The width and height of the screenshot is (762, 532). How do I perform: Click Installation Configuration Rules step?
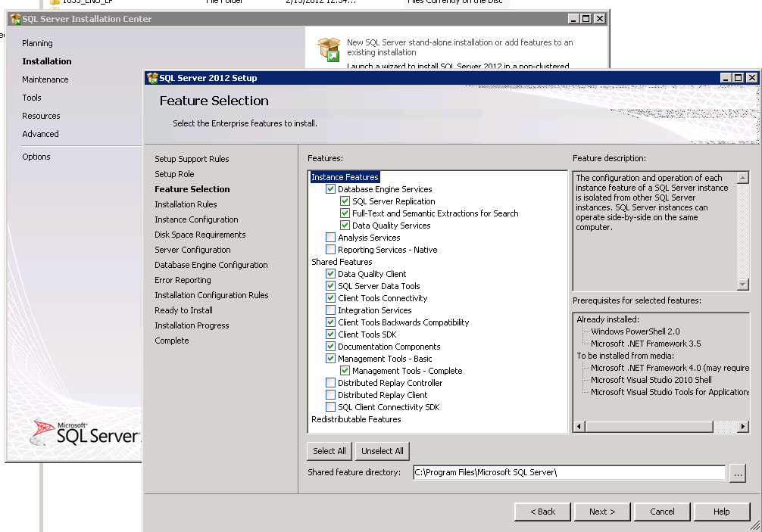tap(211, 295)
